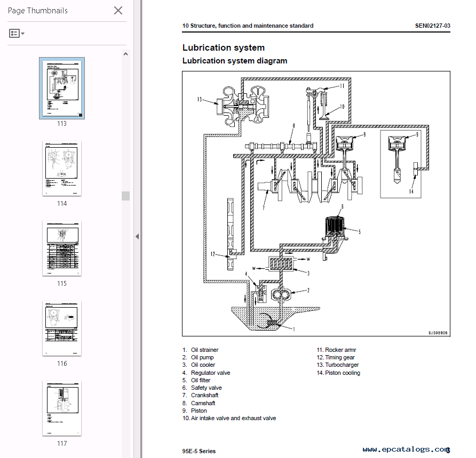Select page 113 thumbnail
This screenshot has width=476, height=458.
tap(62, 88)
